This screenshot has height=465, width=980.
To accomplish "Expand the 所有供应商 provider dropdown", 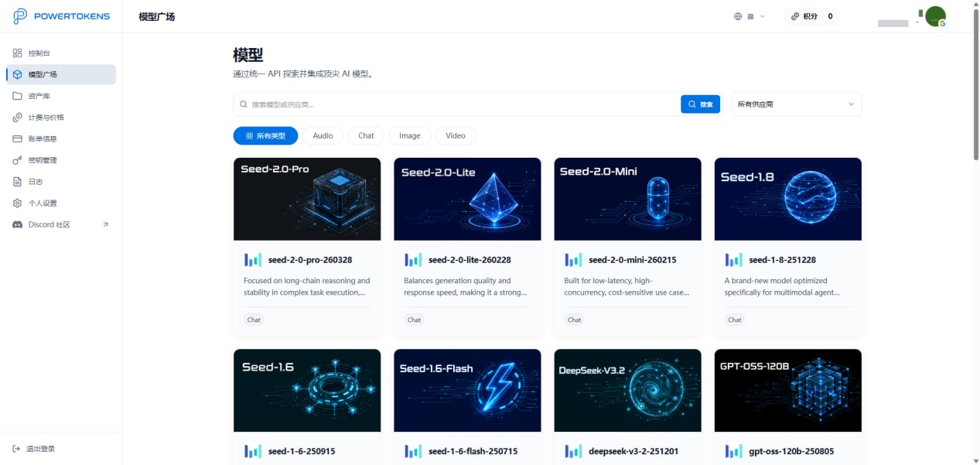I will pos(796,104).
